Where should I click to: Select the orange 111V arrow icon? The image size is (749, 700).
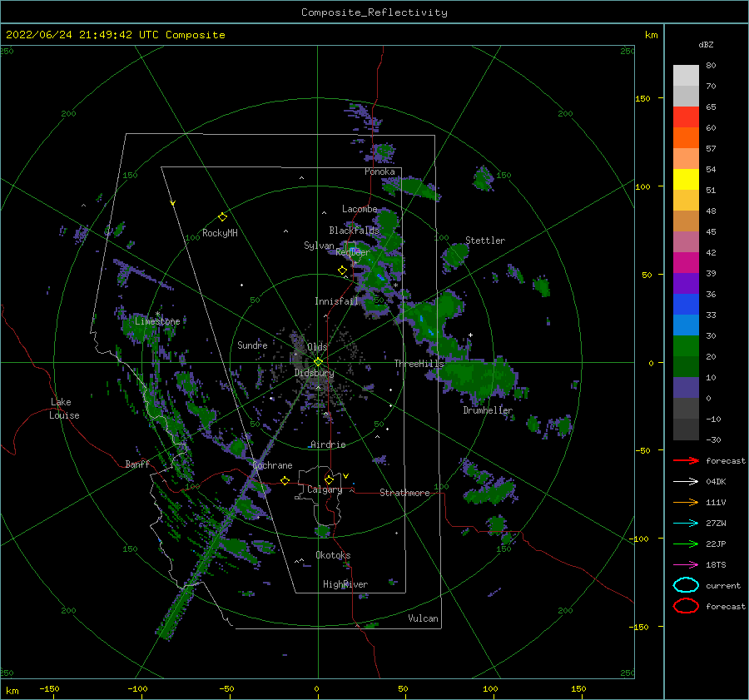(x=686, y=502)
